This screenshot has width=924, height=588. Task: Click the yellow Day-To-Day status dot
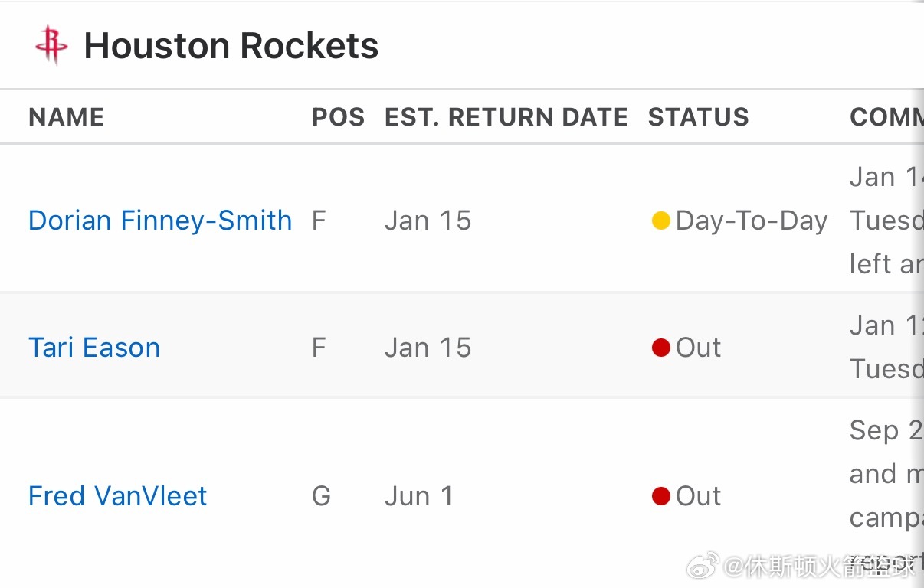660,221
